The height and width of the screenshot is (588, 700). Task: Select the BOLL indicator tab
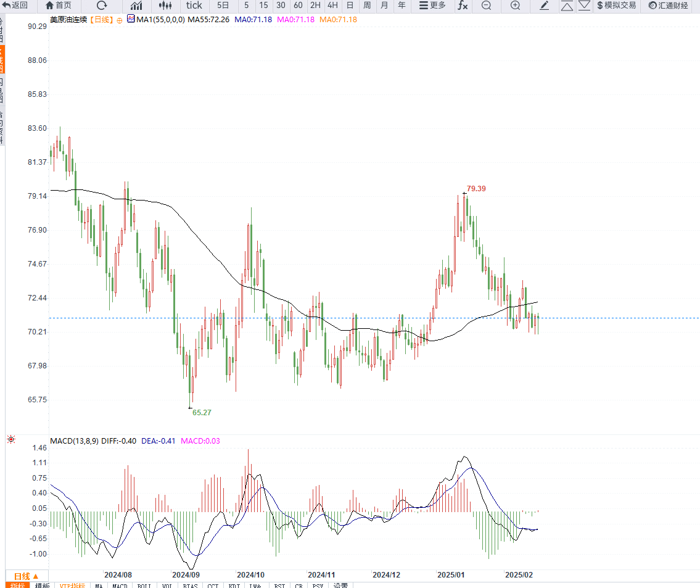coord(144,586)
